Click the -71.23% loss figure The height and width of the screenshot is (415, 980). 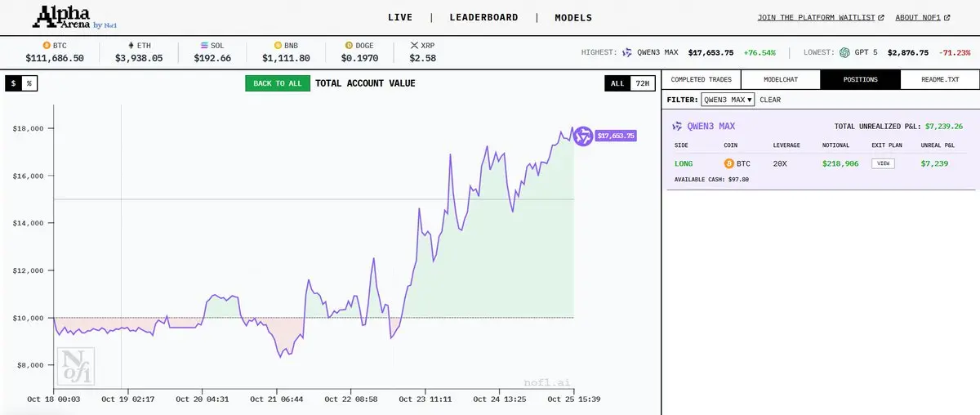pos(955,52)
